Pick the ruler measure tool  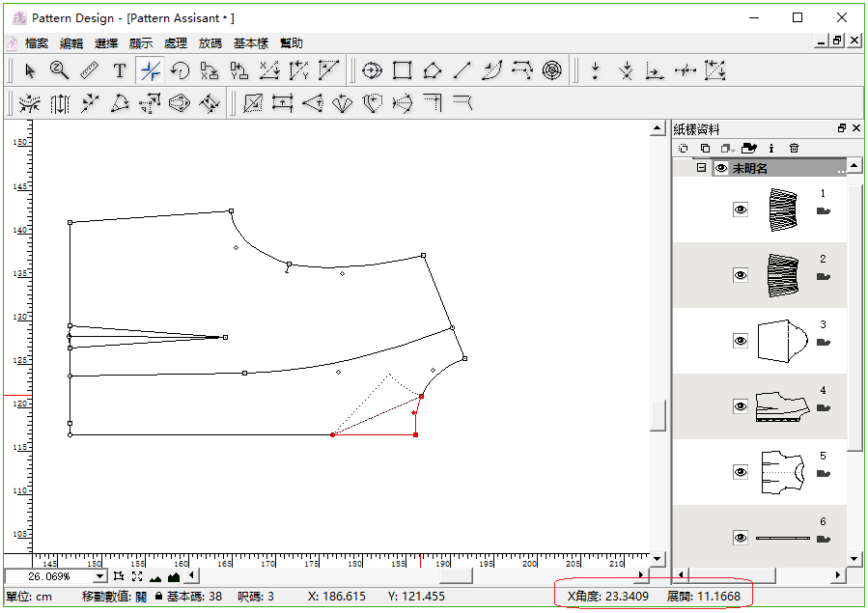tap(89, 70)
